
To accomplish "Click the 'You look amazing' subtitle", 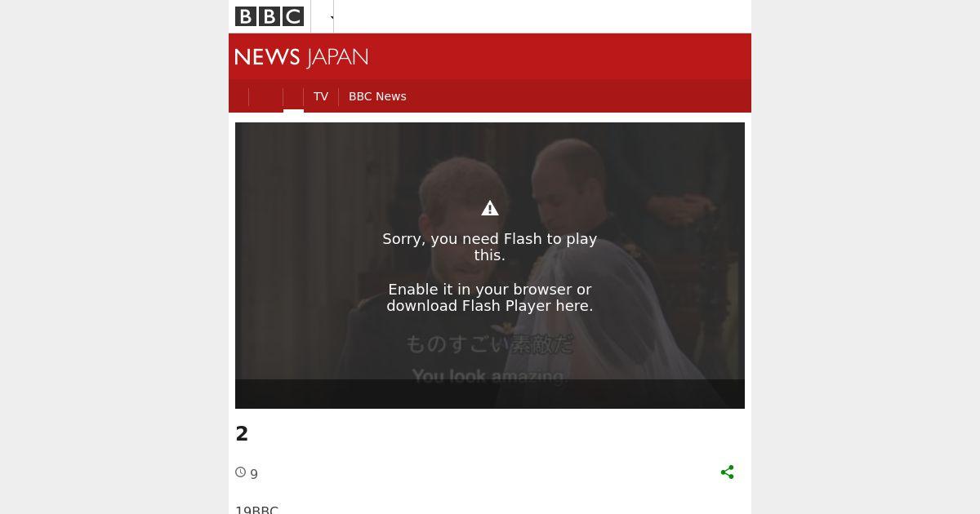I will (x=489, y=376).
